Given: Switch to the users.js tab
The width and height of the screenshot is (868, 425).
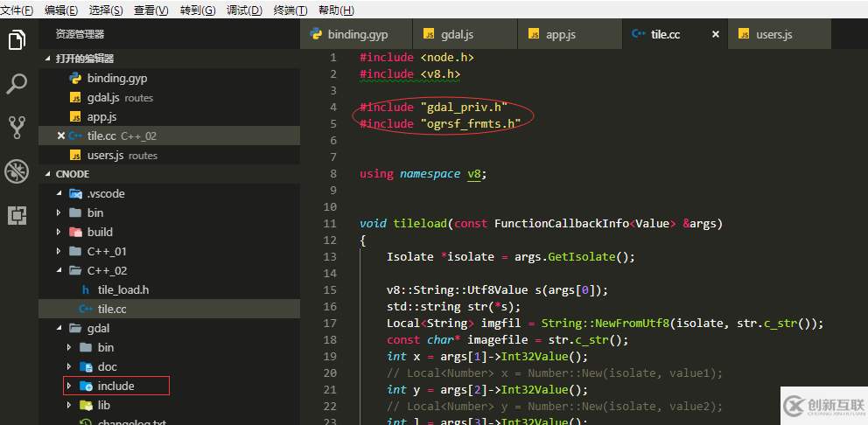Looking at the screenshot, I should pyautogui.click(x=780, y=34).
